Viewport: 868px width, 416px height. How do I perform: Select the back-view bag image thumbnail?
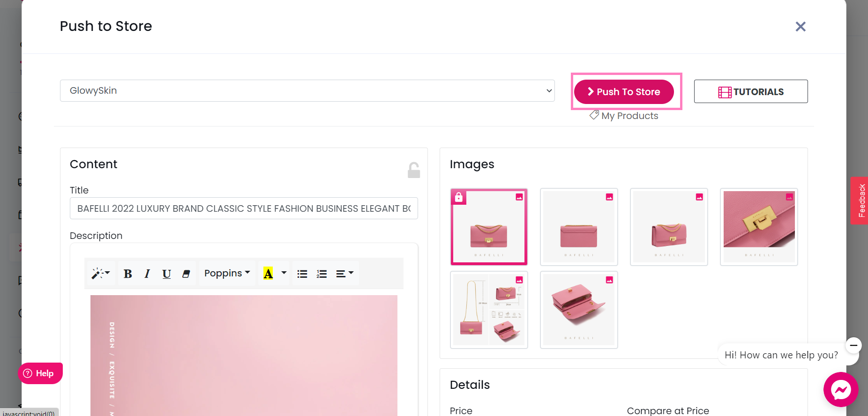pos(579,227)
